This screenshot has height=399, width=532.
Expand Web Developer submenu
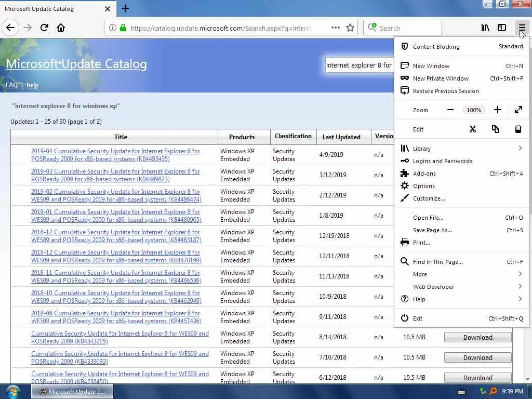(x=461, y=287)
